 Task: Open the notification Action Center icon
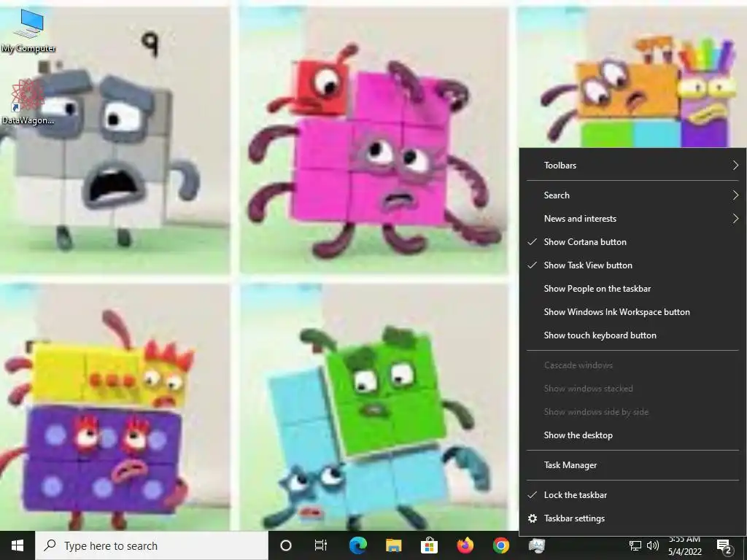pos(724,546)
